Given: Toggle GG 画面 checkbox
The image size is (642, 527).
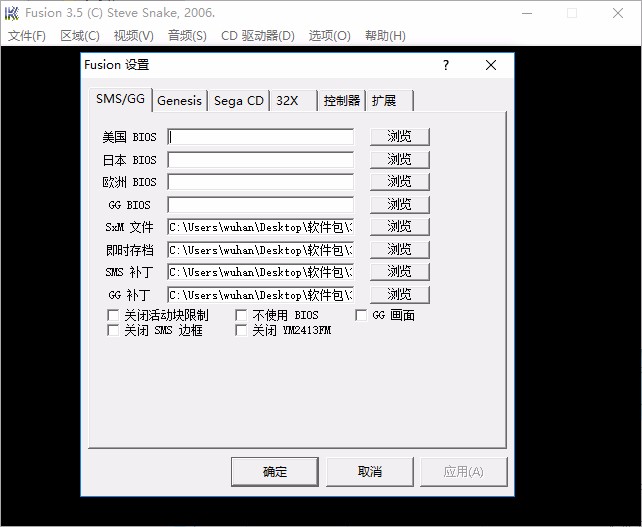Looking at the screenshot, I should [361, 315].
